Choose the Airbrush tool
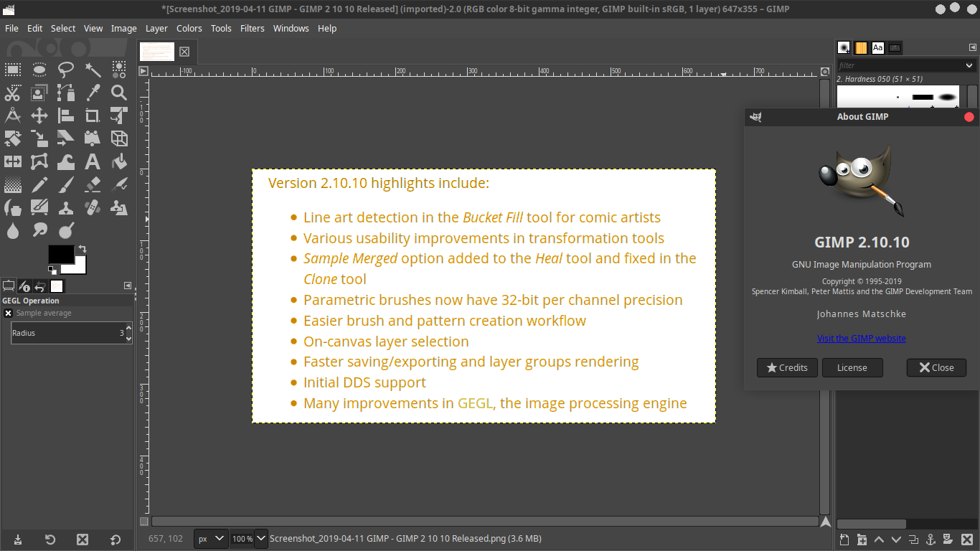 tap(119, 185)
